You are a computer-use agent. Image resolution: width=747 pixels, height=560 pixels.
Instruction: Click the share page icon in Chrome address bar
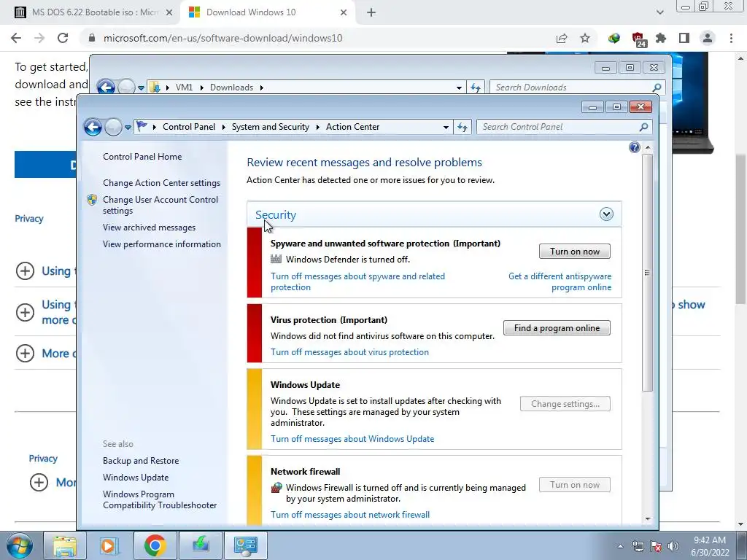(x=562, y=38)
